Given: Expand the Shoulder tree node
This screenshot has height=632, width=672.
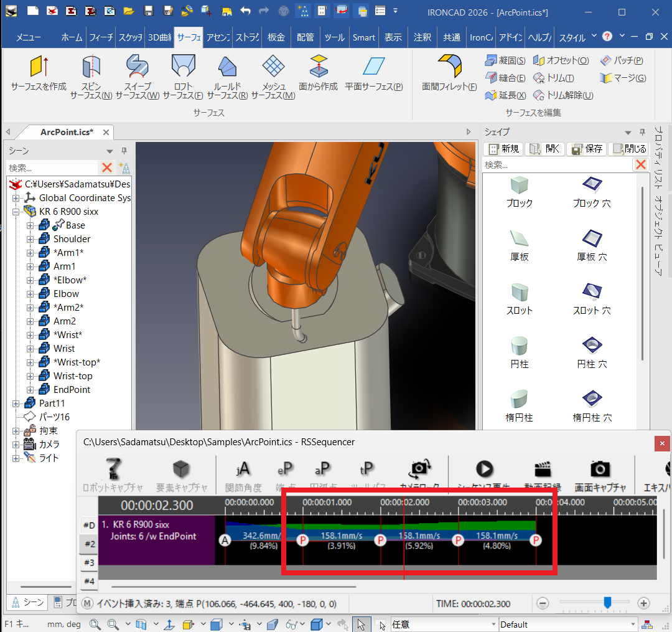Looking at the screenshot, I should click(x=30, y=239).
